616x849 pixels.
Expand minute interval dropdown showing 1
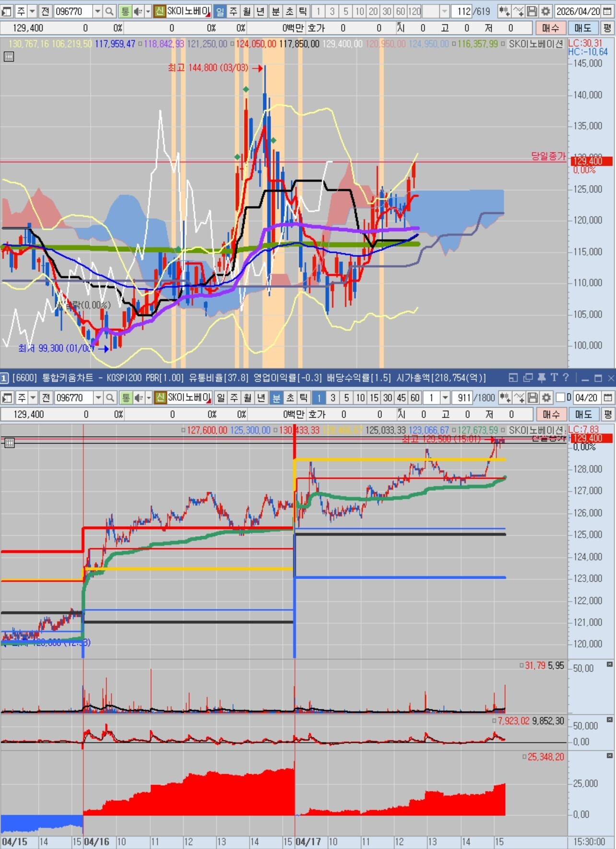tap(445, 398)
